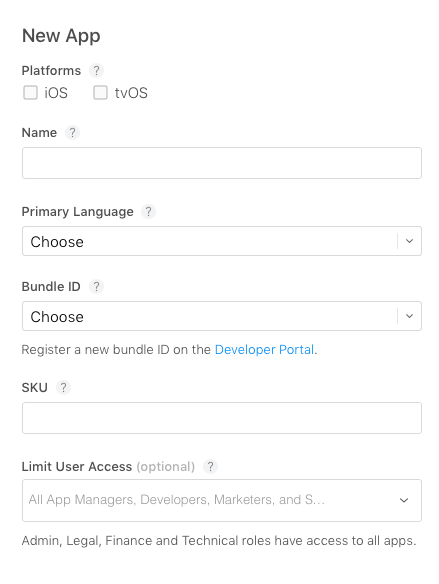Click the Bundle ID field label
The height and width of the screenshot is (584, 439).
pos(51,286)
